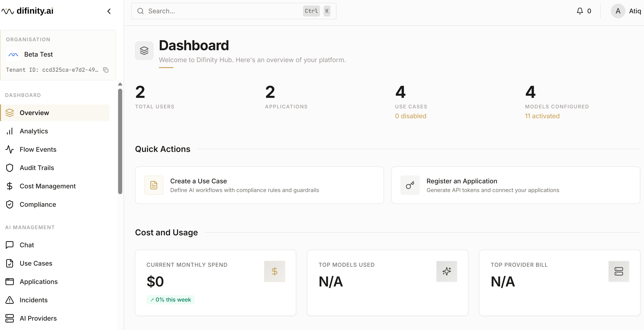Open the Analytics page

click(34, 131)
